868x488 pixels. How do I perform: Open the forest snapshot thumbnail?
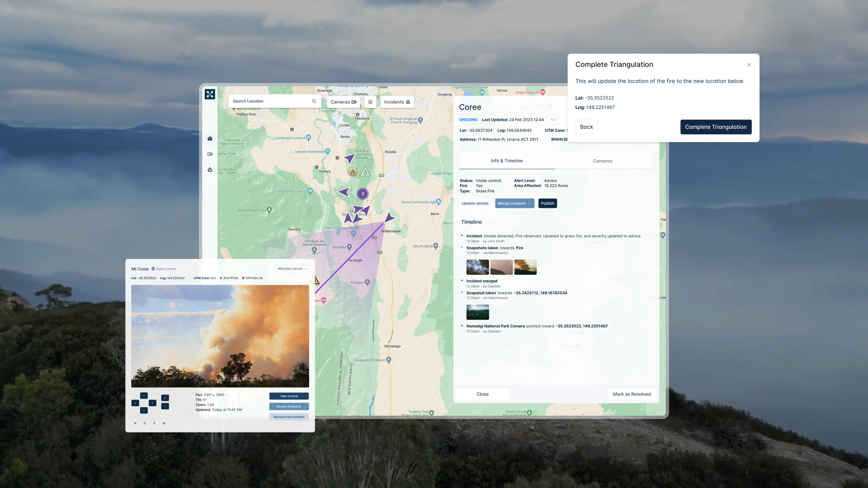[477, 312]
